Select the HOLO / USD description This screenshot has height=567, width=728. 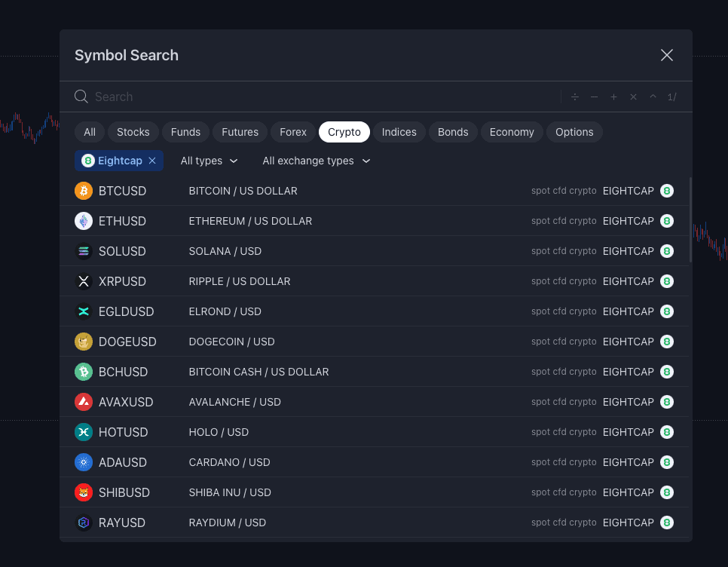[x=219, y=432]
